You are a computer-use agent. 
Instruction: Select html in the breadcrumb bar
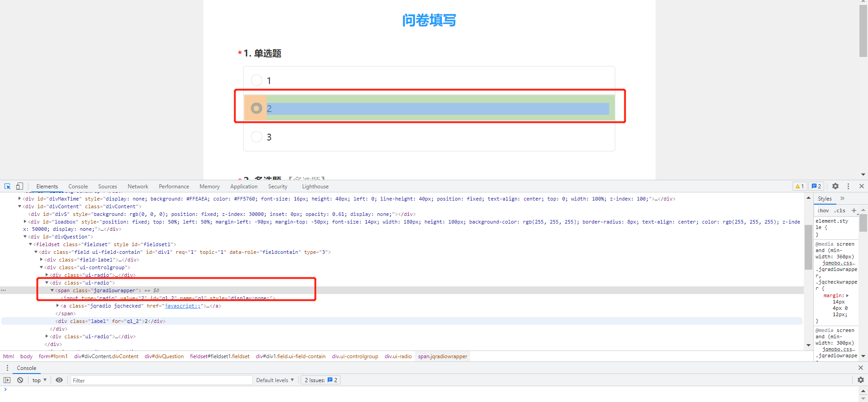pyautogui.click(x=9, y=356)
